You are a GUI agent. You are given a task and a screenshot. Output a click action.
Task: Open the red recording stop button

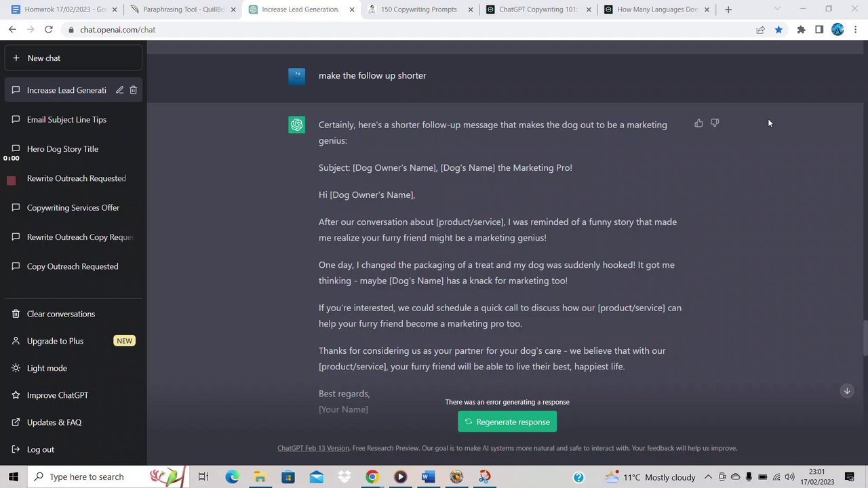coord(11,180)
